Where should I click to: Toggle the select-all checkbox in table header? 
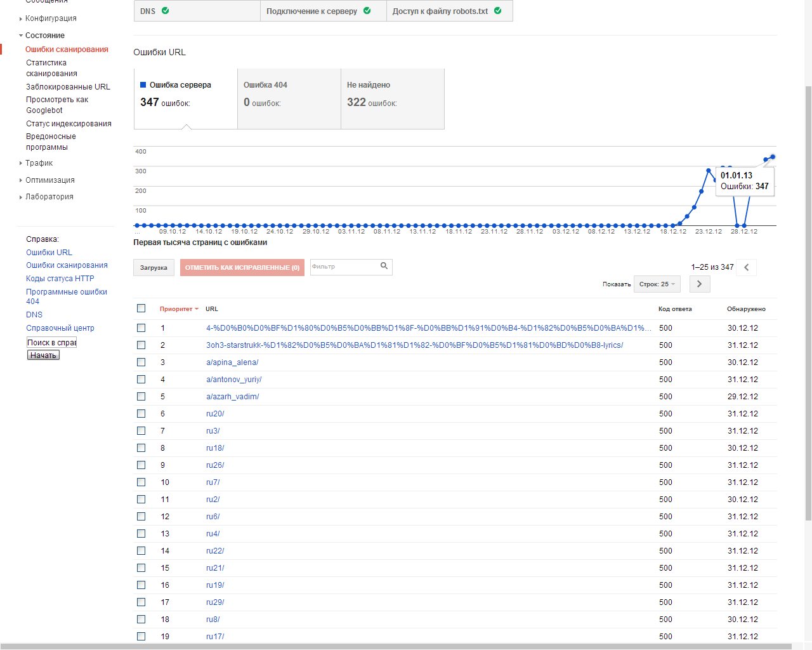(x=141, y=308)
